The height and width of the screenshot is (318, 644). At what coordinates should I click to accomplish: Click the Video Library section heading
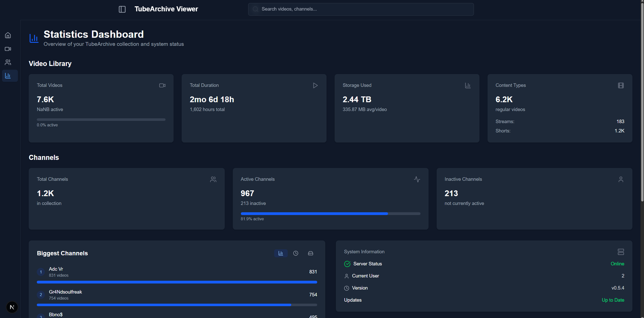(x=50, y=64)
